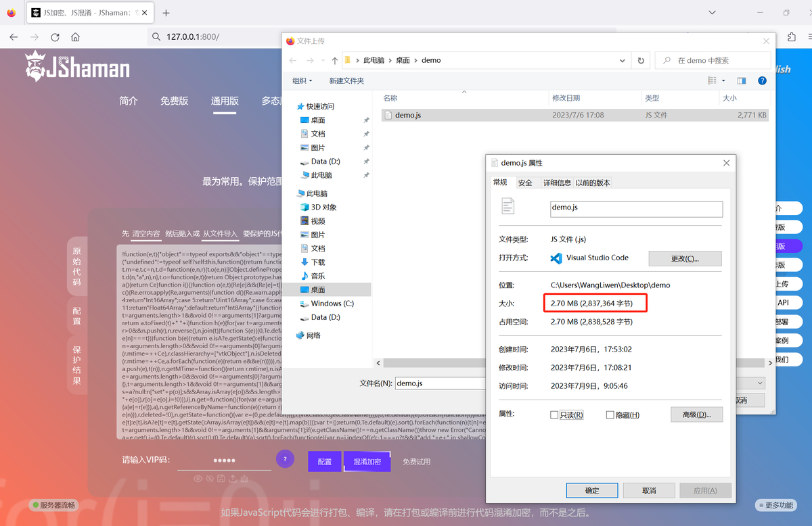The height and width of the screenshot is (526, 812).
Task: Click the hide VIP code crossed-eye icon
Action: click(x=210, y=479)
